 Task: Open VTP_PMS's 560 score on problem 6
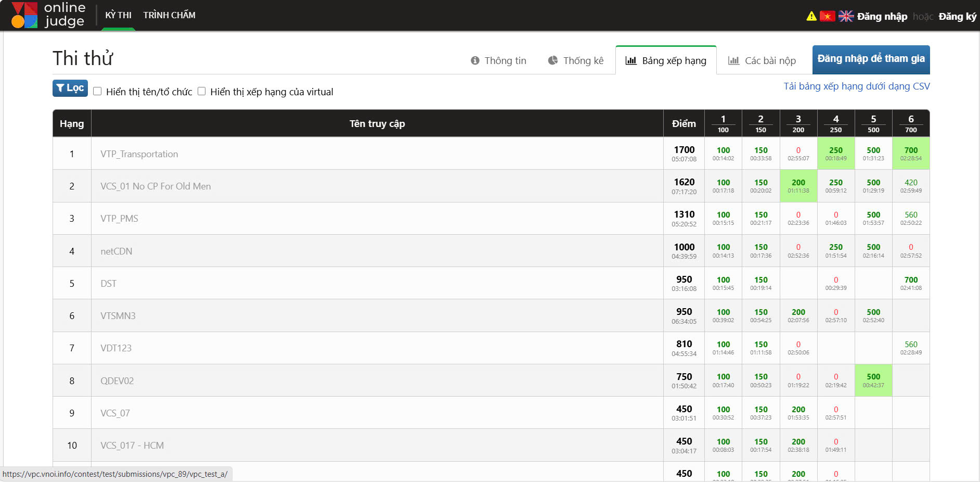911,218
